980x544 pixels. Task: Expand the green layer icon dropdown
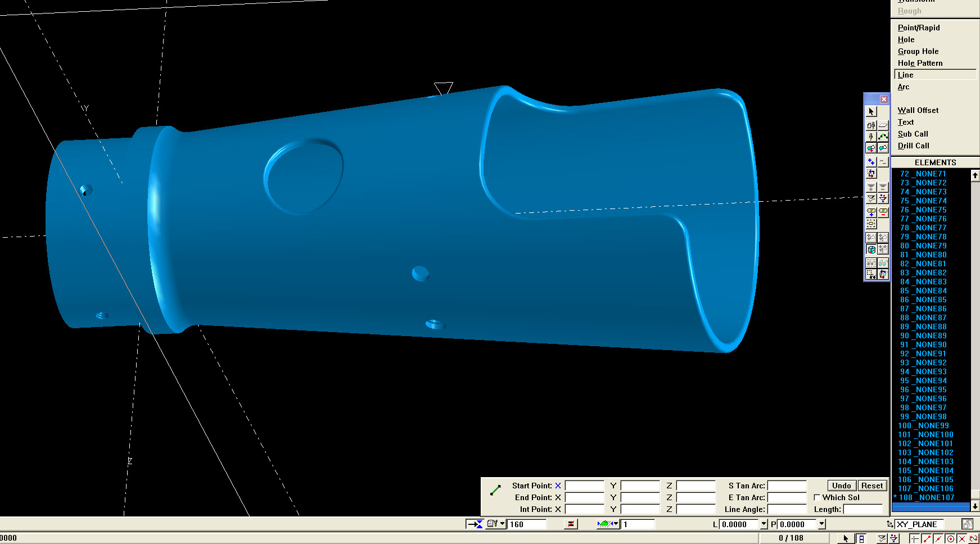coord(616,524)
